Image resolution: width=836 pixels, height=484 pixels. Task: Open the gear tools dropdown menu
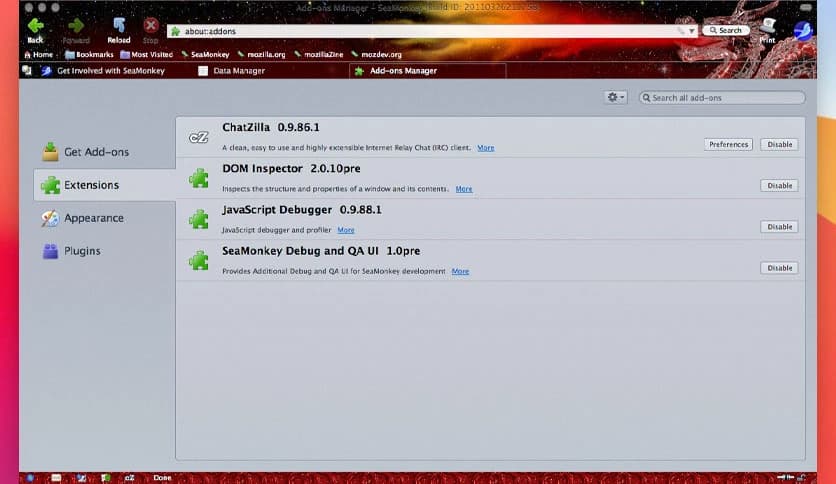pyautogui.click(x=615, y=97)
